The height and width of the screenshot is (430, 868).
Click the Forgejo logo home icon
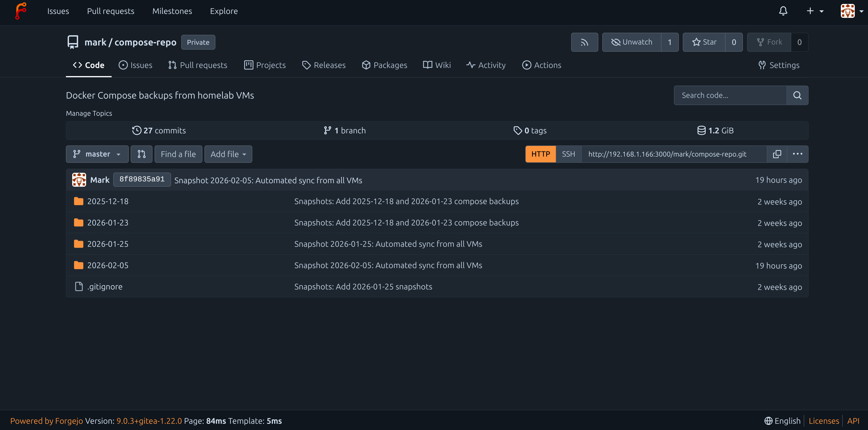click(x=21, y=11)
